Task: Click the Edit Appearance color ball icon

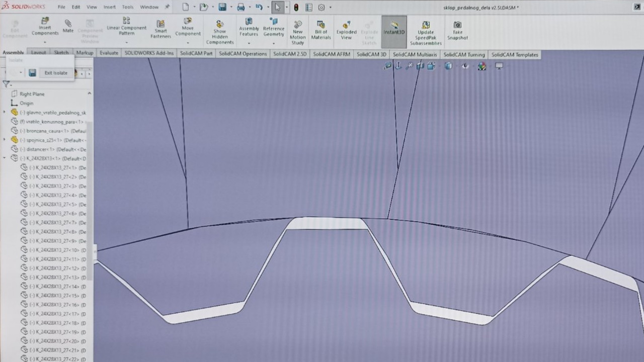Action: point(481,66)
